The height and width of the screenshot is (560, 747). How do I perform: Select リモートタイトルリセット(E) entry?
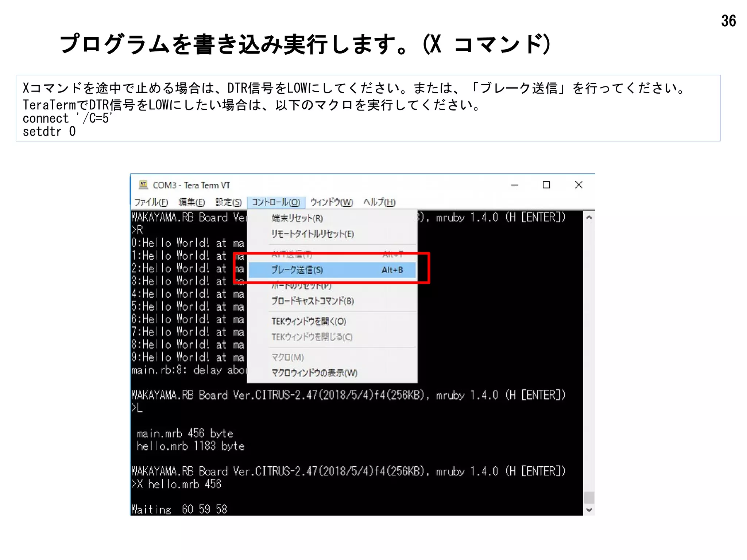coord(332,234)
